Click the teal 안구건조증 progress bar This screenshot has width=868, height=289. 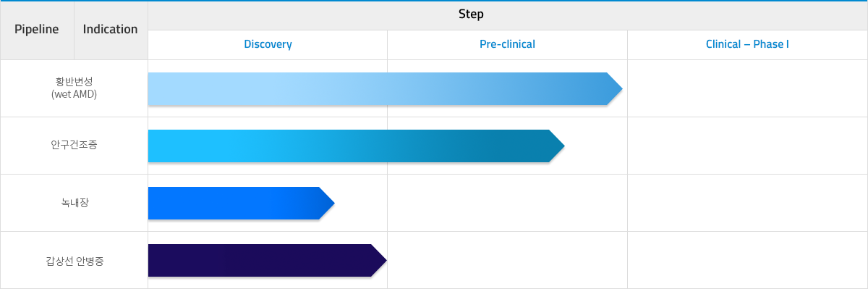[356, 146]
